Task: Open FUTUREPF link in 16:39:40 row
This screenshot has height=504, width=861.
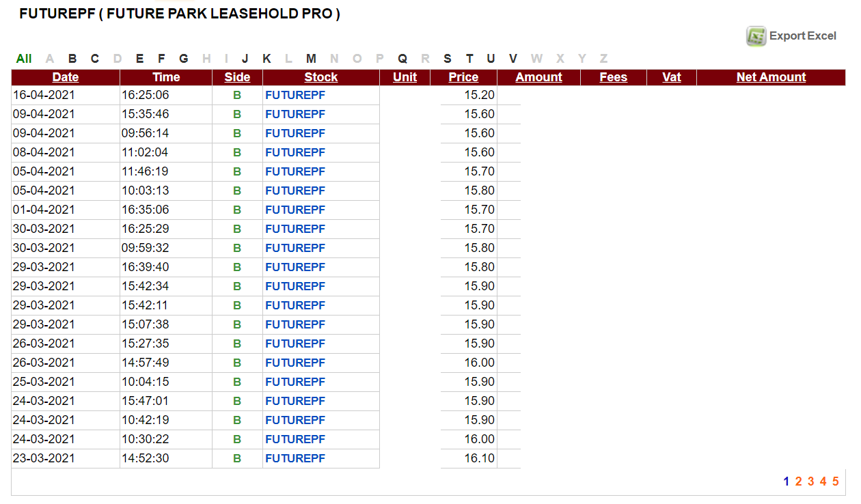Action: tap(295, 267)
